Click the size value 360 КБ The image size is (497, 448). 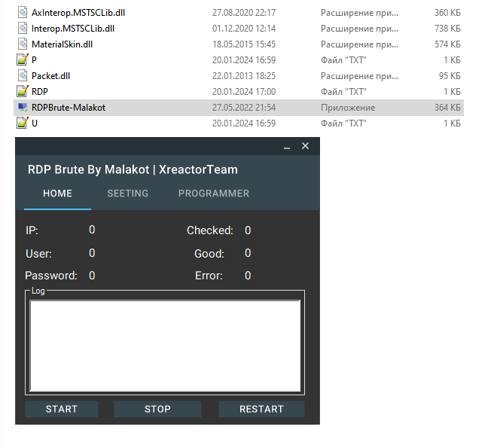pyautogui.click(x=447, y=13)
